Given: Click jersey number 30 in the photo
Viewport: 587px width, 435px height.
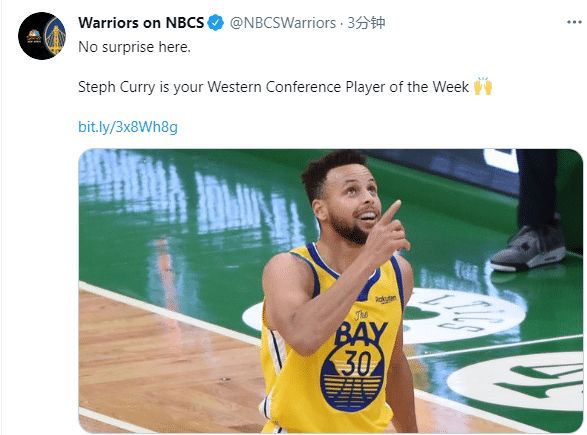Looking at the screenshot, I should tap(356, 362).
